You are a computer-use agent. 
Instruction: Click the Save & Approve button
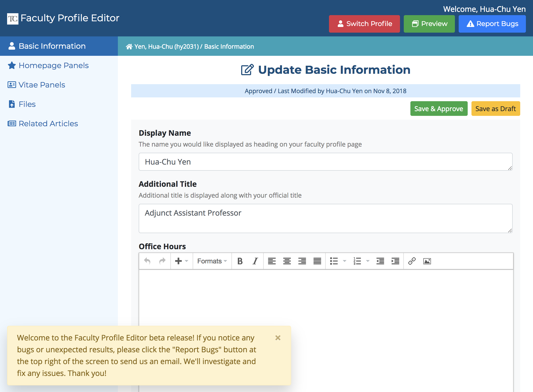pos(438,109)
